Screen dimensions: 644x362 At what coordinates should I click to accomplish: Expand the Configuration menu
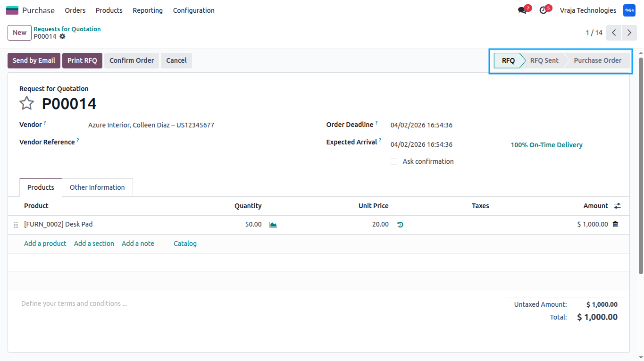coord(193,10)
